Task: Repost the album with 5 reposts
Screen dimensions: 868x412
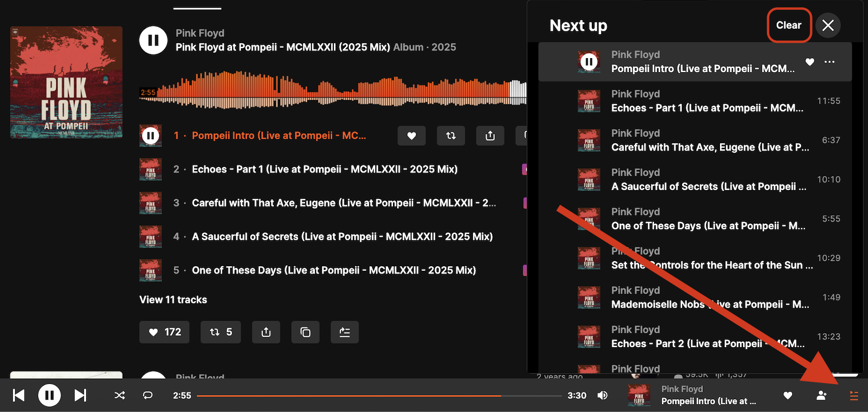Action: [220, 332]
